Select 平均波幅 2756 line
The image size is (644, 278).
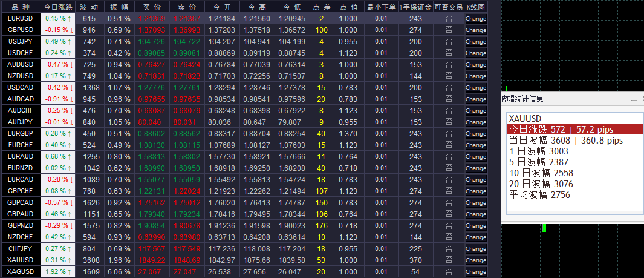575,195
